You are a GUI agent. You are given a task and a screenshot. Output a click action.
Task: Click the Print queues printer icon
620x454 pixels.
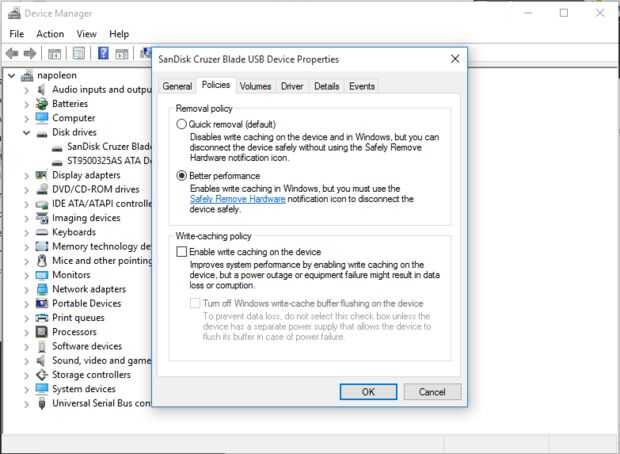[x=42, y=318]
